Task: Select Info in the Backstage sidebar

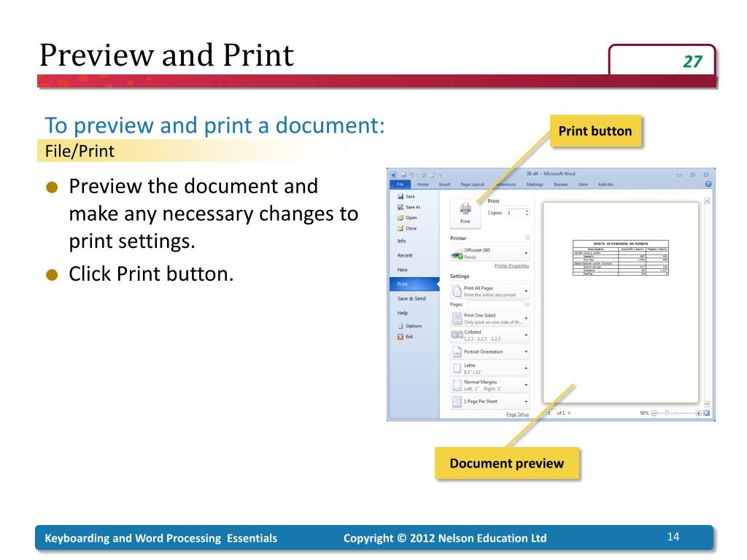Action: 402,241
